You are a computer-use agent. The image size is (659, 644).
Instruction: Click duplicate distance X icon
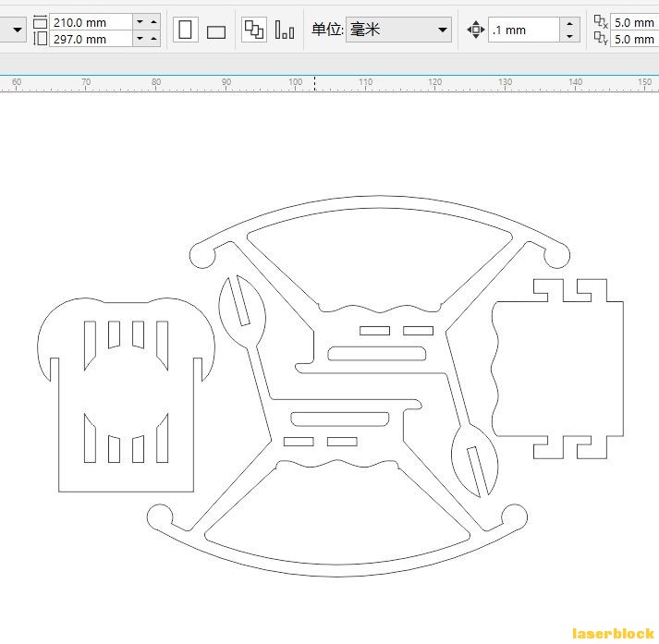pyautogui.click(x=601, y=21)
